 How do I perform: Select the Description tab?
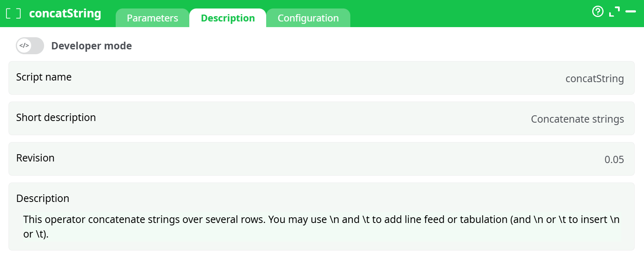(x=228, y=18)
